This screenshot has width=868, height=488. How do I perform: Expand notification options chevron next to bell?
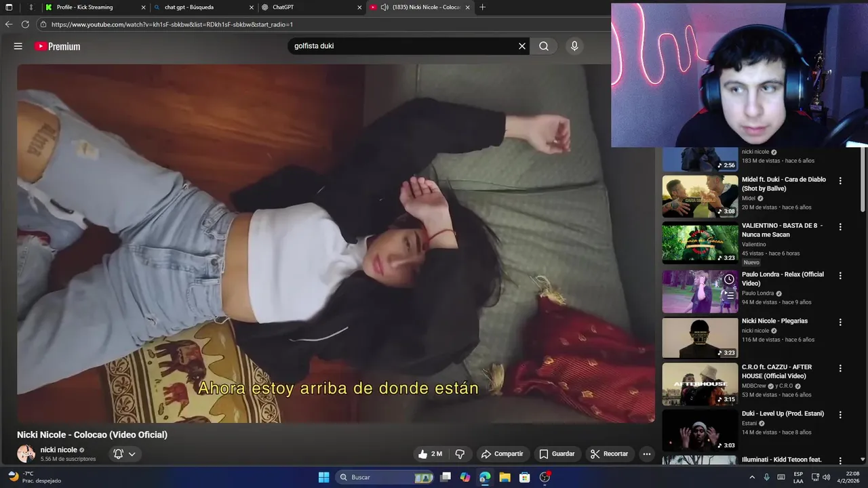point(132,454)
